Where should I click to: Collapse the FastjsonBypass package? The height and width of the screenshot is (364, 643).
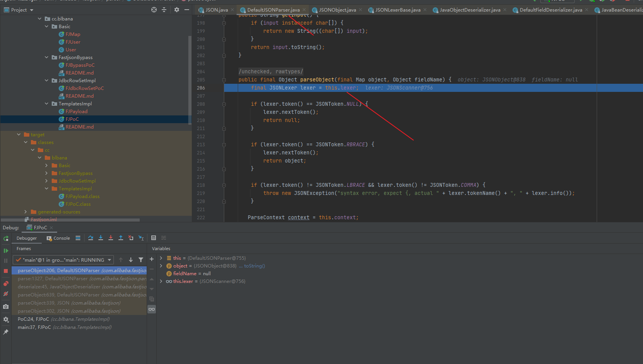47,57
